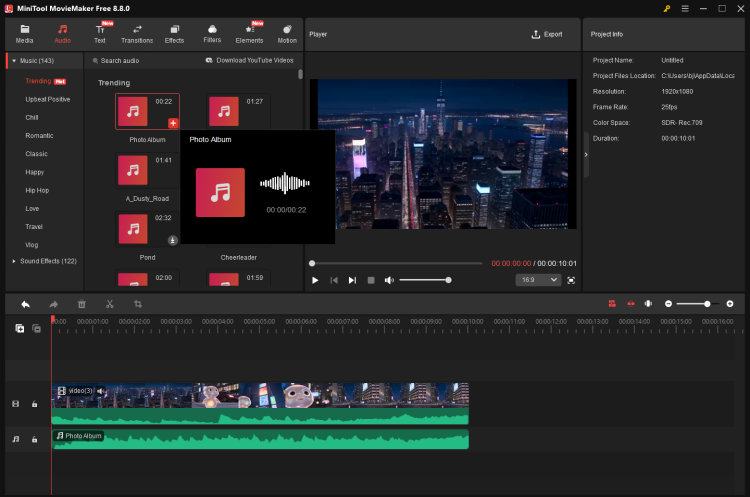Remove a timeline track
This screenshot has height=497, width=750.
(x=36, y=329)
